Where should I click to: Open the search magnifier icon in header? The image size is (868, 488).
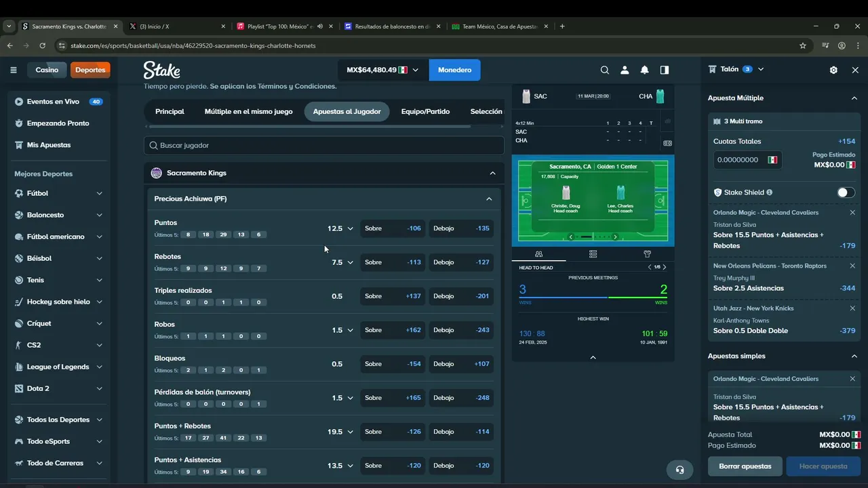tap(605, 70)
